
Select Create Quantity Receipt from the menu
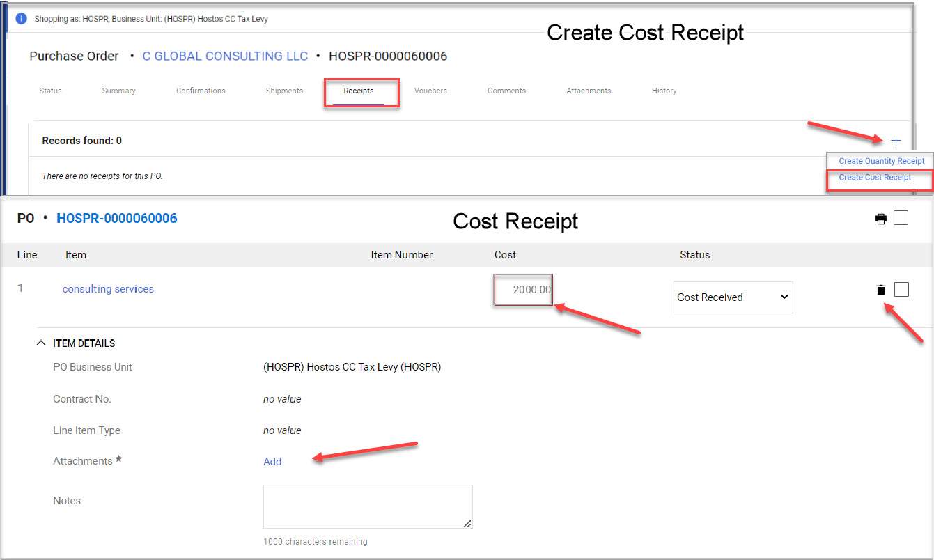(x=880, y=161)
